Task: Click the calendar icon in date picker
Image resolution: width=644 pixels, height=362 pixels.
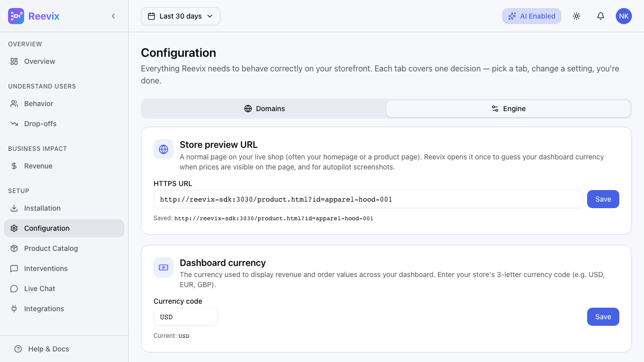Action: (x=151, y=16)
